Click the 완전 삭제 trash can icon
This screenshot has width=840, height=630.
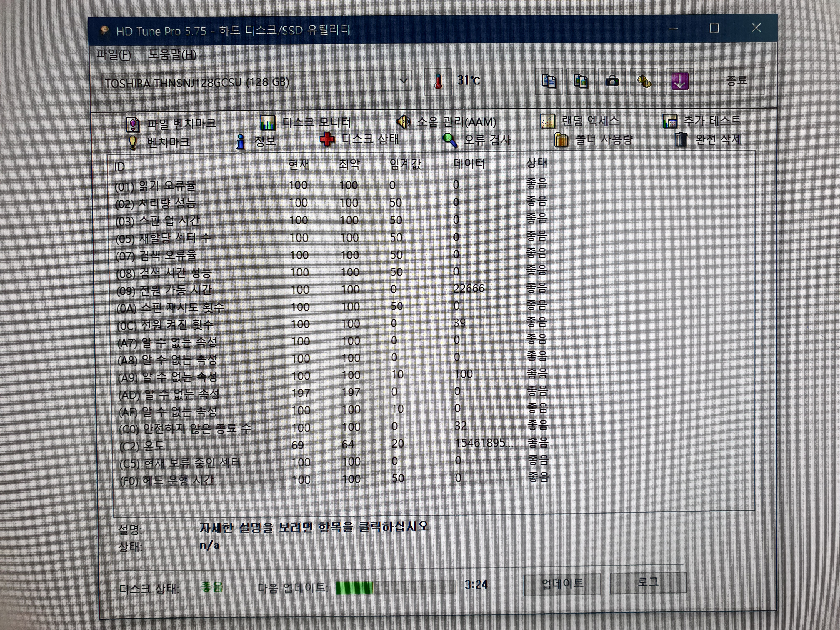[x=681, y=139]
